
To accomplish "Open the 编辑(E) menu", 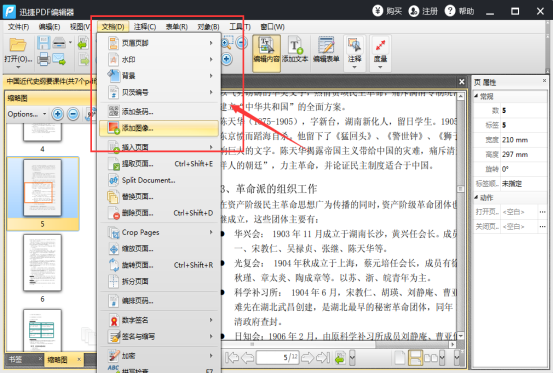I will 49,27.
